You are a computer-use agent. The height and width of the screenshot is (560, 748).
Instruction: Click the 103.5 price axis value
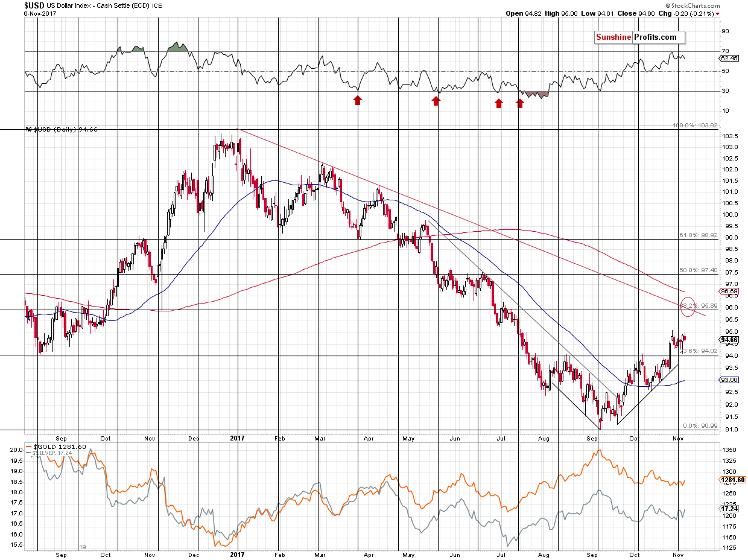pos(730,135)
